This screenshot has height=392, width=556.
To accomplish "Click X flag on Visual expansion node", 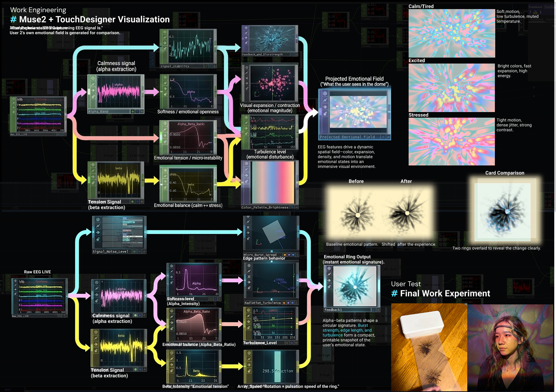I will [247, 78].
